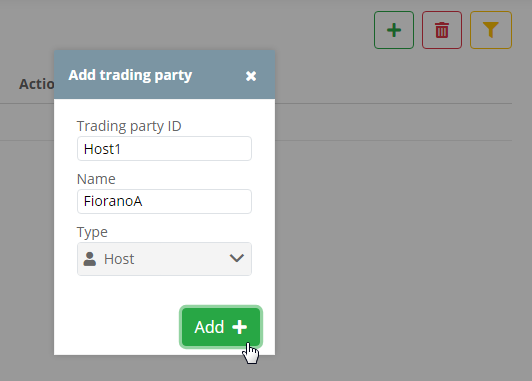Open the Type dropdown showing Host

pos(164,259)
